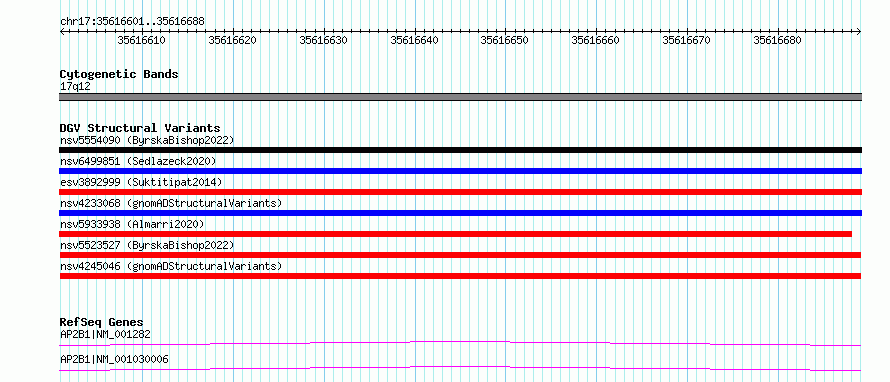The height and width of the screenshot is (382, 890).
Task: Click the AP2B1|NM_001030006 gene track line
Action: pyautogui.click(x=460, y=368)
